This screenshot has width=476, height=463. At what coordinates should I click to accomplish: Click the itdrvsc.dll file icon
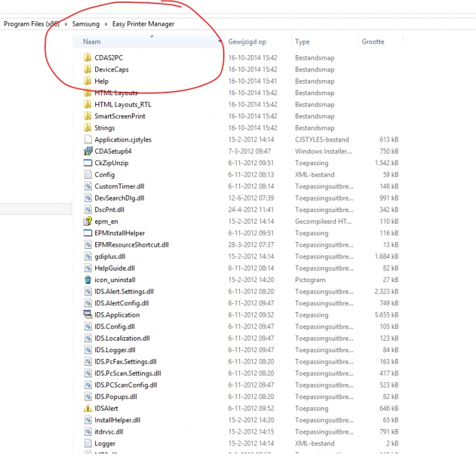[88, 432]
